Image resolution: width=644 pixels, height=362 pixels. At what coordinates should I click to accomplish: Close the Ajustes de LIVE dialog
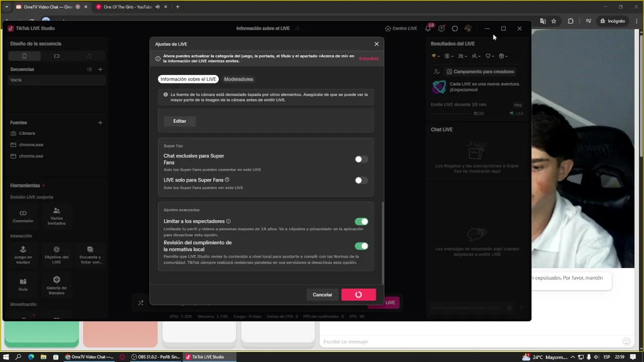click(376, 44)
